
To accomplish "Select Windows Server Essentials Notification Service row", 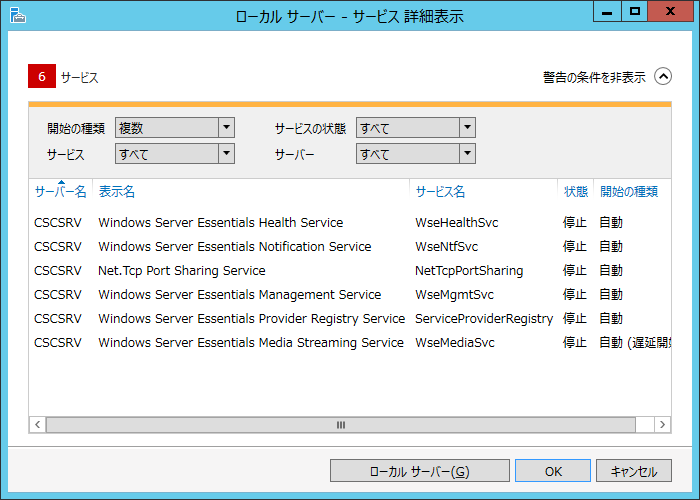I will [x=350, y=246].
